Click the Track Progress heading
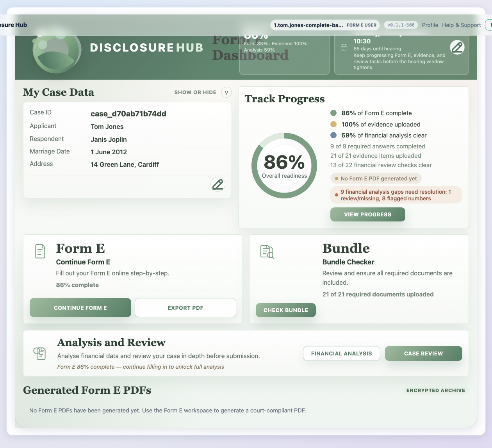This screenshot has width=492, height=448. pyautogui.click(x=285, y=99)
